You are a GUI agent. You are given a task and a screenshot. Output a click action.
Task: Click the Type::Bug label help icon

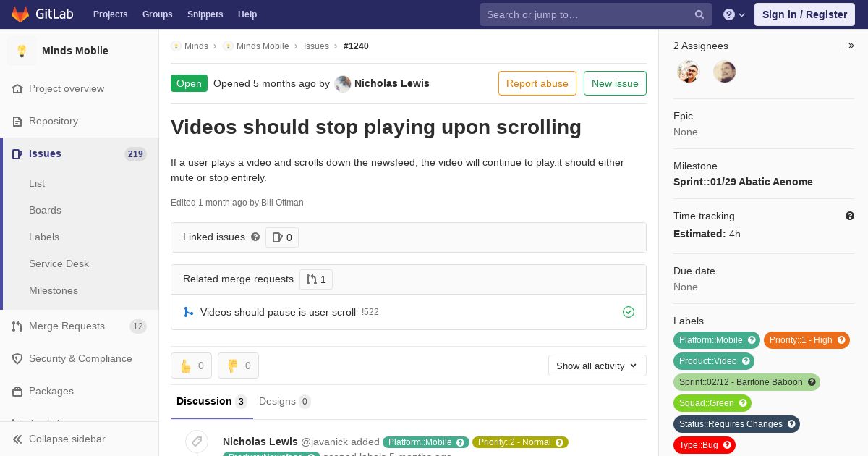click(727, 445)
